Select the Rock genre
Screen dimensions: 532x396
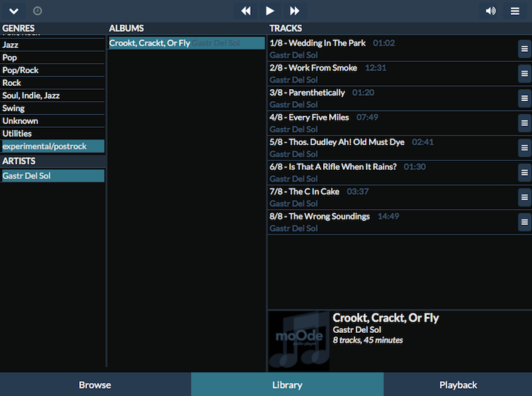tap(53, 83)
